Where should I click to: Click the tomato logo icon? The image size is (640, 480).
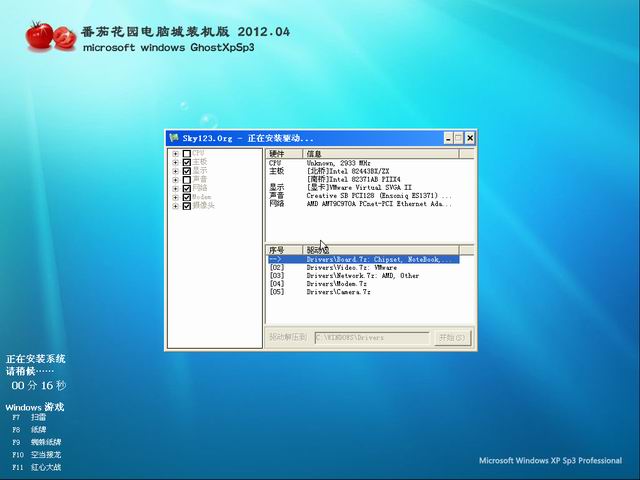pyautogui.click(x=51, y=37)
